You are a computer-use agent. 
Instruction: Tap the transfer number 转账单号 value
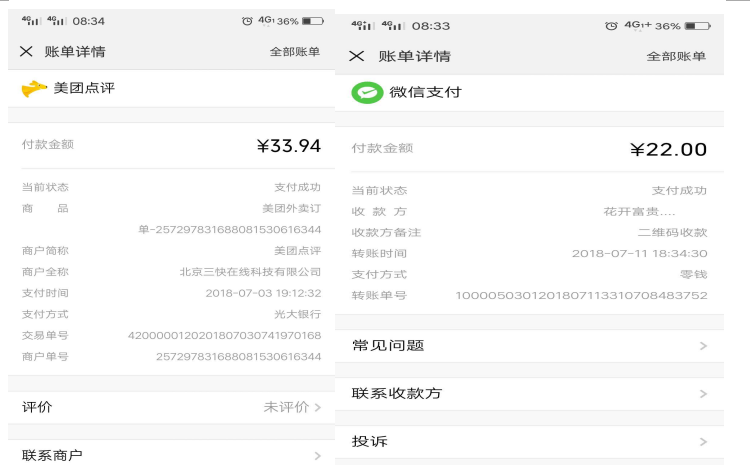(581, 295)
